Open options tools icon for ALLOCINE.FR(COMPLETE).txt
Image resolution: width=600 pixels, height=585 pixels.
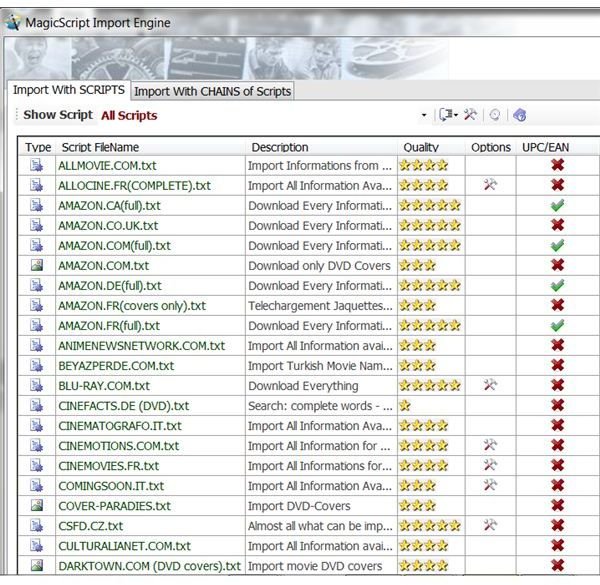click(x=490, y=185)
